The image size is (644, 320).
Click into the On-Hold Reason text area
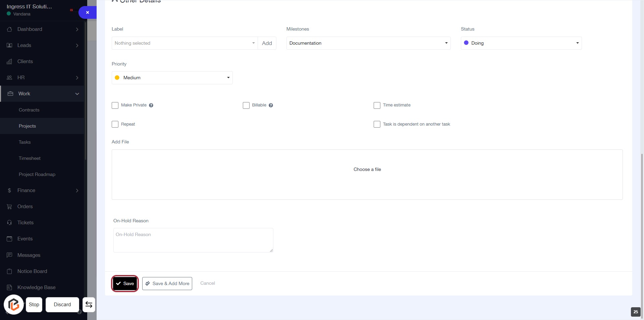coord(193,240)
